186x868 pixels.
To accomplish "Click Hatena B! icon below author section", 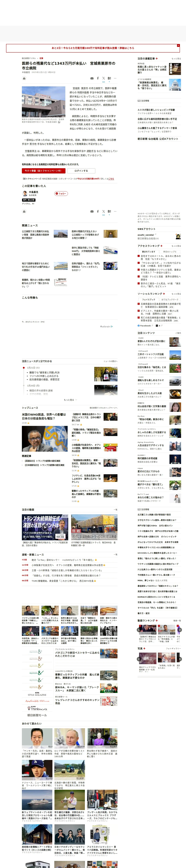I will [x=109, y=211].
